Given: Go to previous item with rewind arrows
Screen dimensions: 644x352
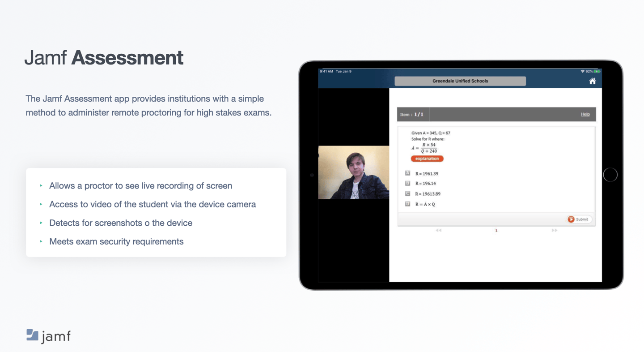Looking at the screenshot, I should (x=438, y=230).
